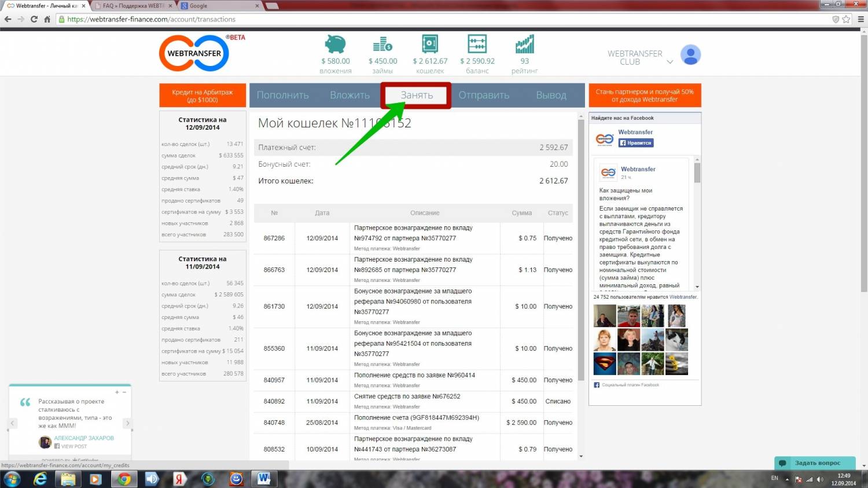The height and width of the screenshot is (488, 868).
Task: Open the wallet safe icon
Action: coord(430,44)
